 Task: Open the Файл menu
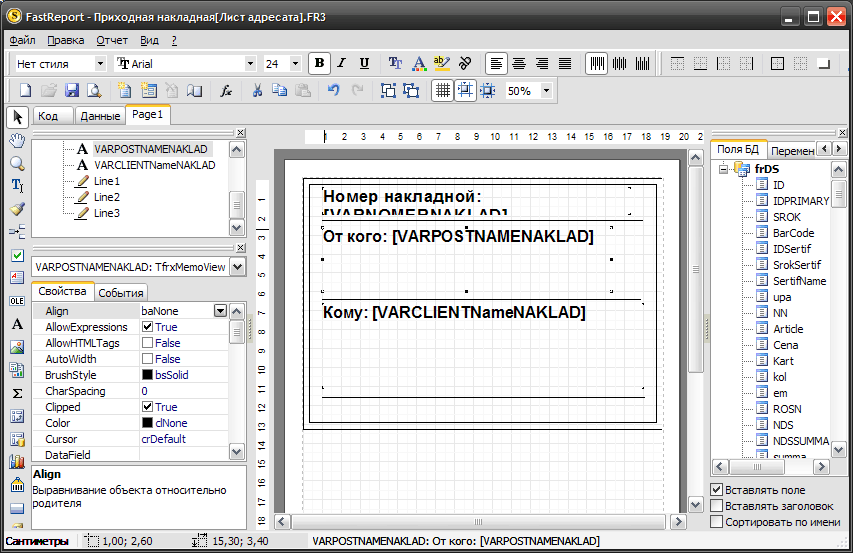[22, 40]
